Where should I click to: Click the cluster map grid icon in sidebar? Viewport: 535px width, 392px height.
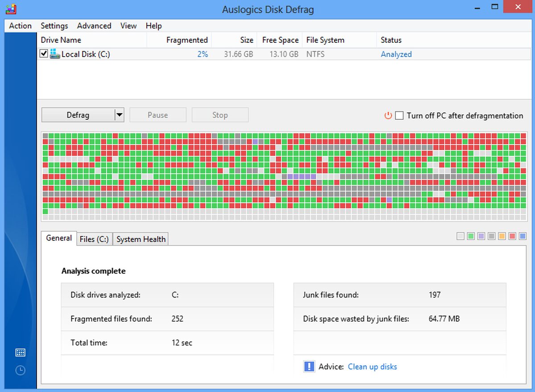pos(20,353)
